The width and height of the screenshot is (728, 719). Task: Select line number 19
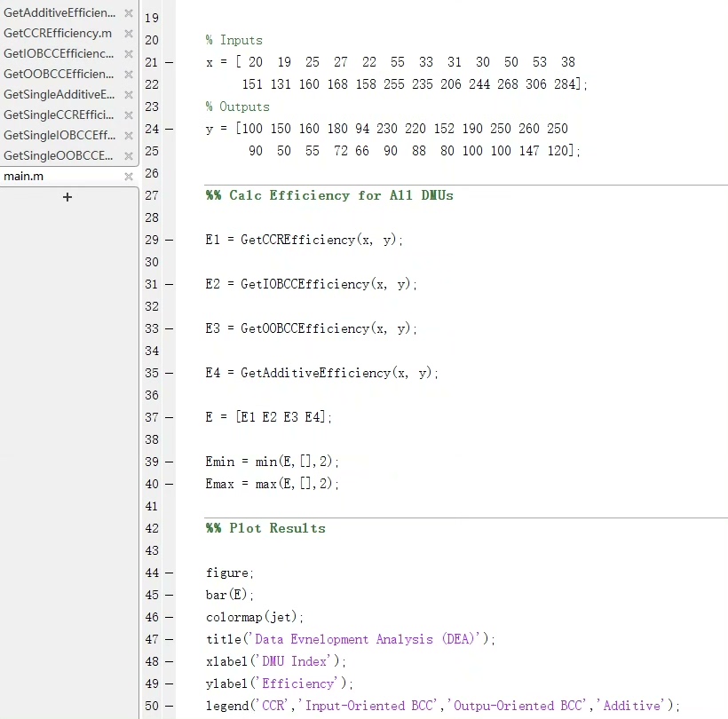click(152, 18)
